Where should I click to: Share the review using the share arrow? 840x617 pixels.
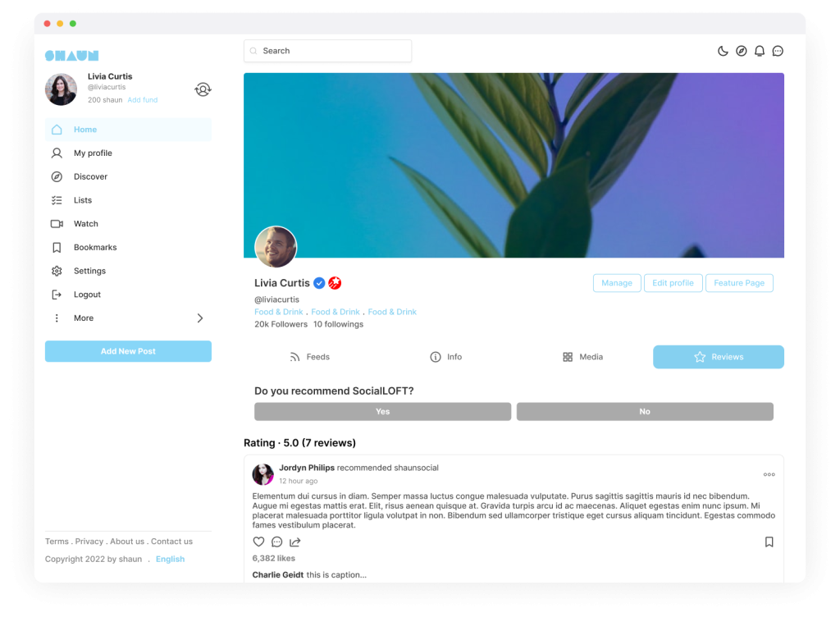click(x=294, y=542)
